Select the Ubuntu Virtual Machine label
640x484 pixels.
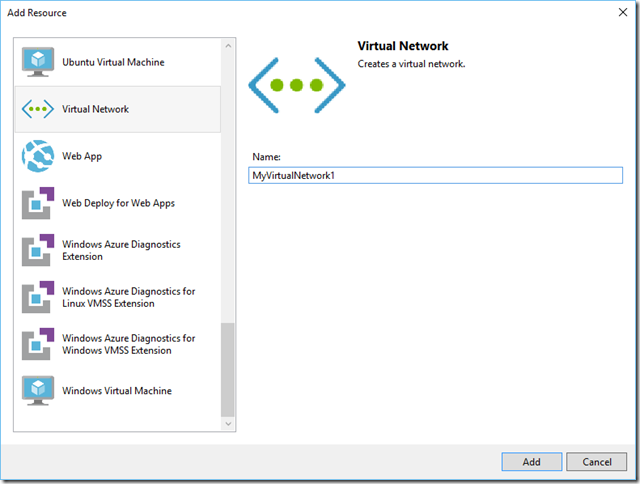(113, 62)
